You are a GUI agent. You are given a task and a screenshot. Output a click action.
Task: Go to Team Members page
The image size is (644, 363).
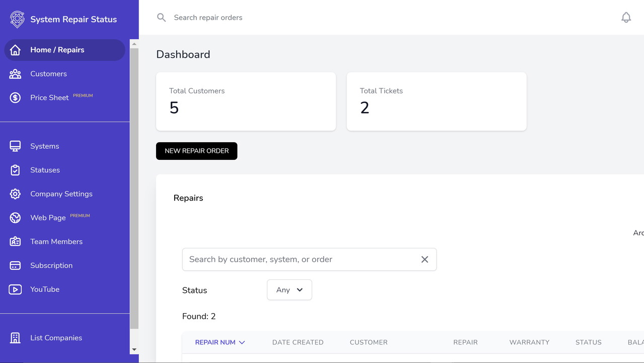tap(56, 241)
